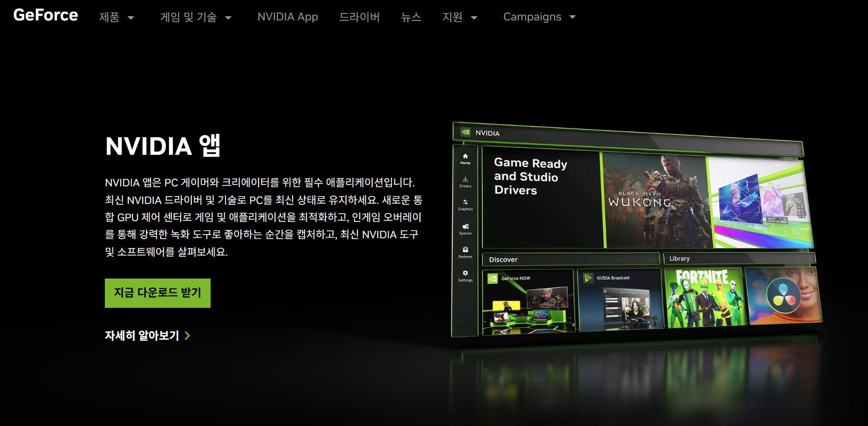
Task: Click the Discover section header
Action: click(571, 259)
